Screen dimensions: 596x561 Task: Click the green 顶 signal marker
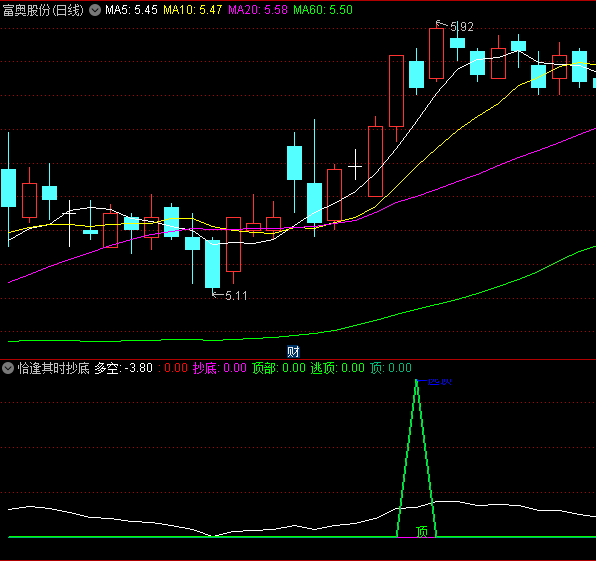(422, 532)
